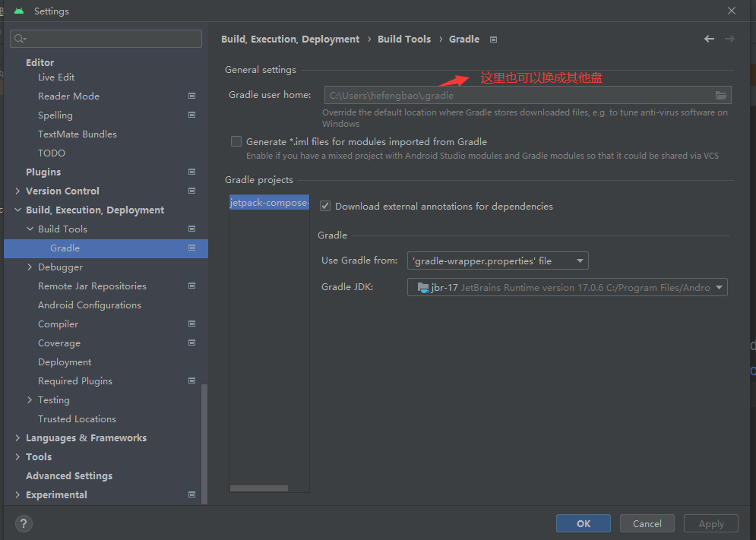Uncheck Download external annotations for dependencies

pos(325,207)
